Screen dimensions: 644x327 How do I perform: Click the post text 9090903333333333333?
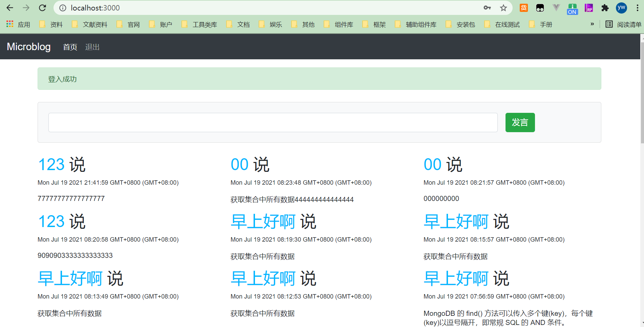pyautogui.click(x=75, y=256)
